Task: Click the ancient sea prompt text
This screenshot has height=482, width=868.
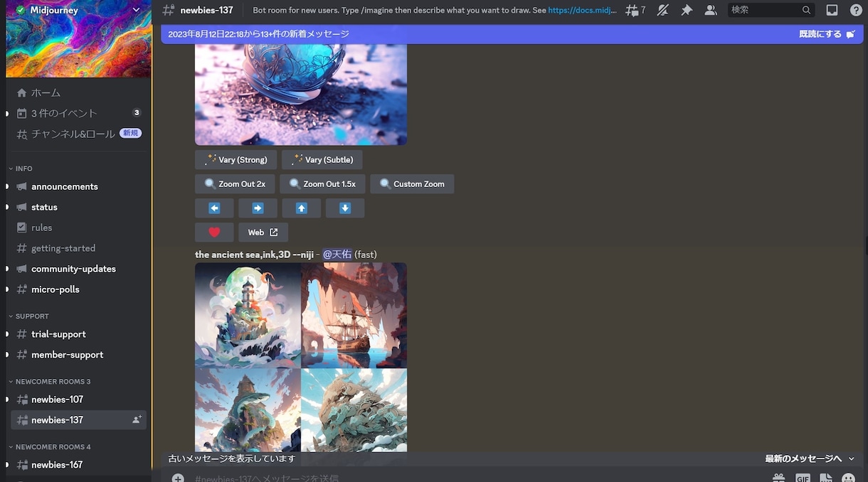Action: pyautogui.click(x=254, y=255)
